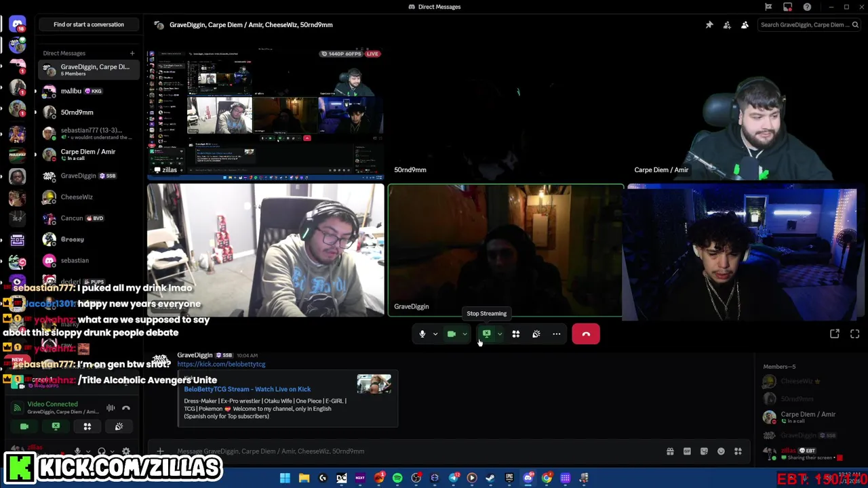
Task: Open soundboard in Video Connected panel
Action: (x=119, y=426)
